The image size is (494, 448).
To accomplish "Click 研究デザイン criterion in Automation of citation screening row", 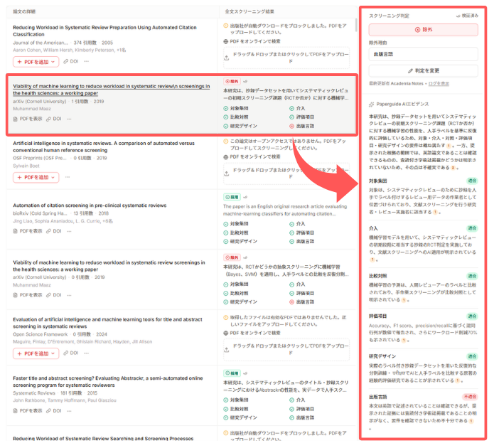I will 240,242.
